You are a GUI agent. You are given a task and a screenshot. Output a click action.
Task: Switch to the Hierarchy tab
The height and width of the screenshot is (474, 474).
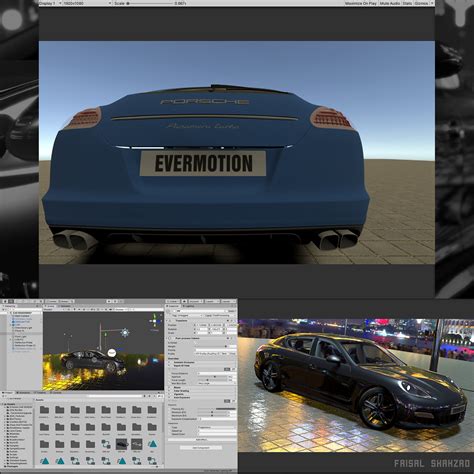pos(9,306)
